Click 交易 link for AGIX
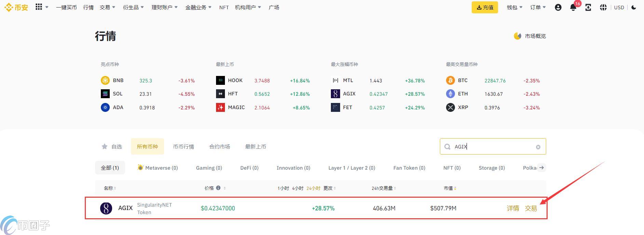 [x=531, y=208]
